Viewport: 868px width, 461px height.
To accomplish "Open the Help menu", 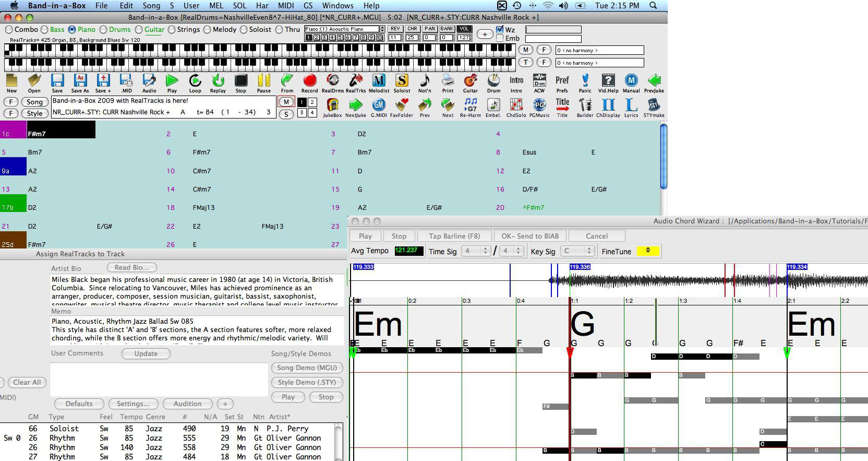I will [371, 6].
